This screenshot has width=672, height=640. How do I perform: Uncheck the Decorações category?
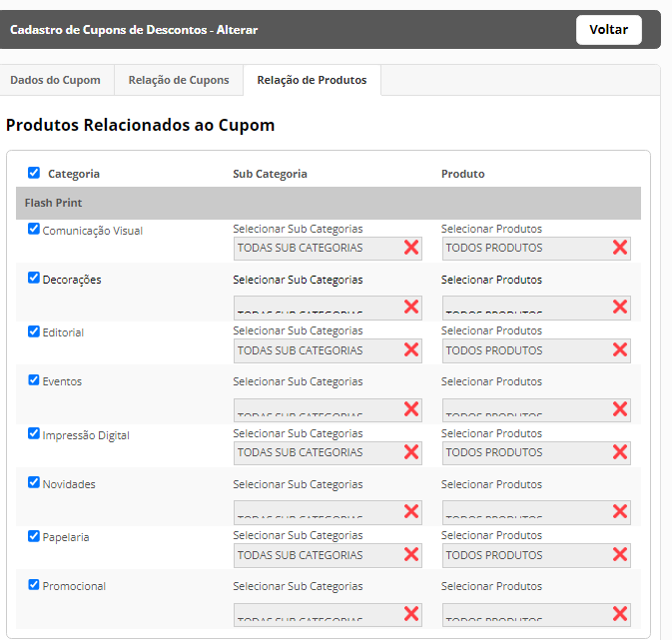(x=34, y=278)
